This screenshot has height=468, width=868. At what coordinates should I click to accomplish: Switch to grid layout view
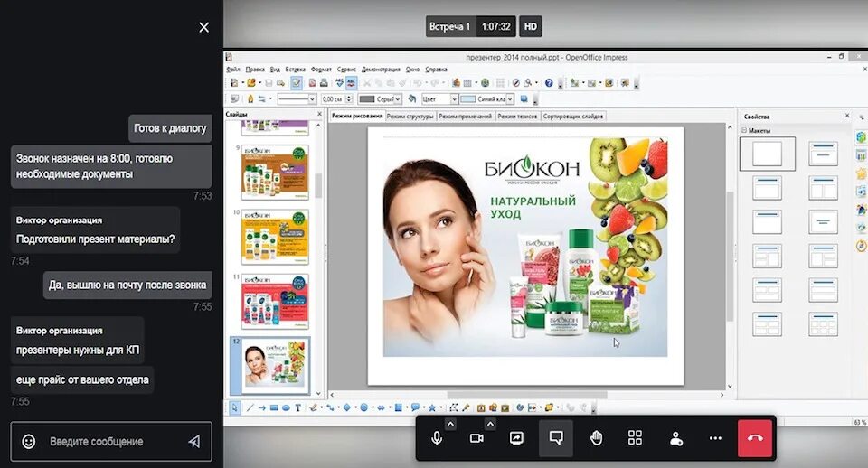click(635, 438)
